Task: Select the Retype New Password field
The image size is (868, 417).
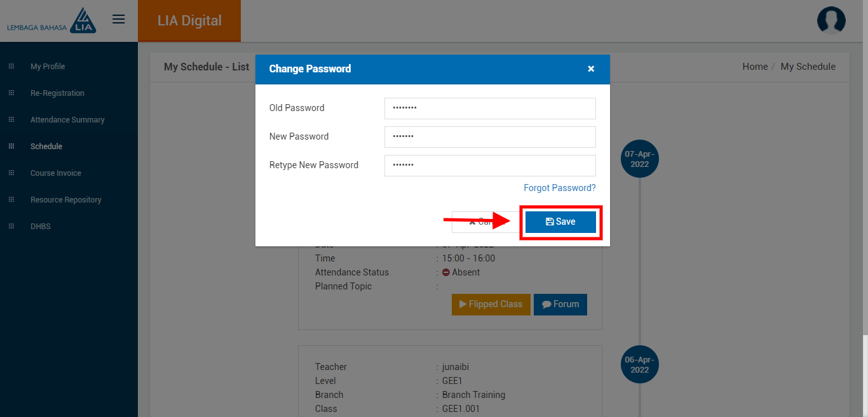Action: tap(490, 166)
